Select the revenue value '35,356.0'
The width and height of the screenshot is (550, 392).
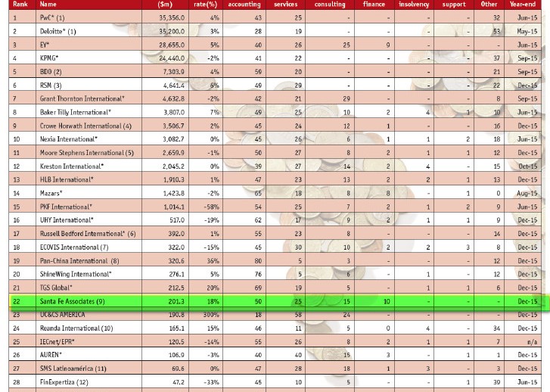pos(172,17)
